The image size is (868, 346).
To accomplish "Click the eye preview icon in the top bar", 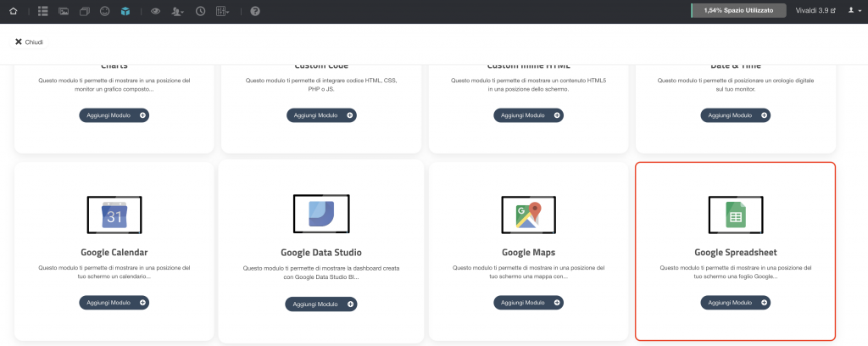I will click(x=156, y=11).
